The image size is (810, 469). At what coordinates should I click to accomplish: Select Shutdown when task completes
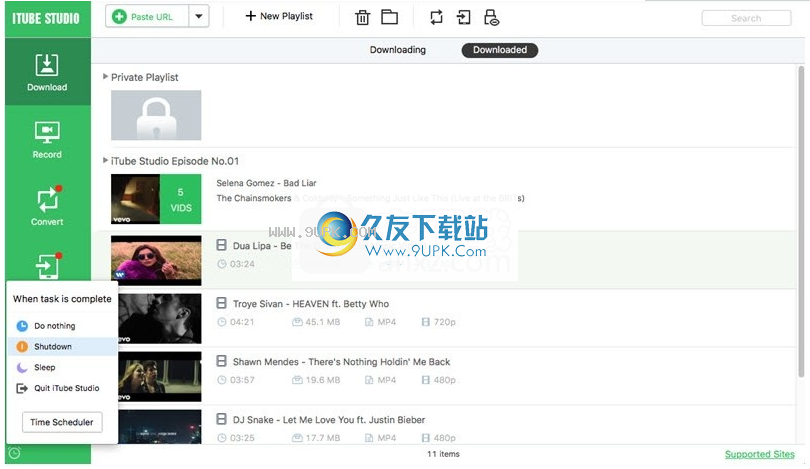coord(63,347)
